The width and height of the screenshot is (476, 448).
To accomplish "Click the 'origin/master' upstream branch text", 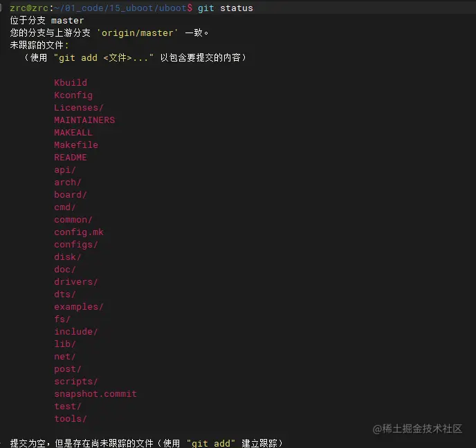I will coord(138,32).
